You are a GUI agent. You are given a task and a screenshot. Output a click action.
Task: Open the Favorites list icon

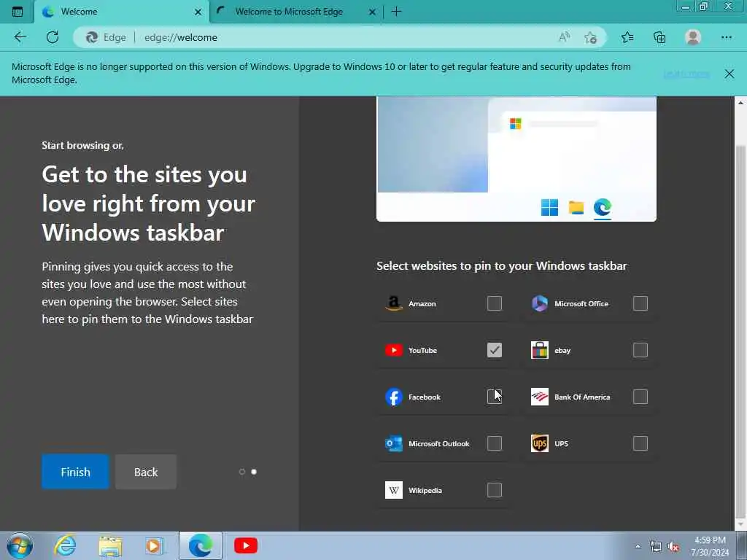627,37
